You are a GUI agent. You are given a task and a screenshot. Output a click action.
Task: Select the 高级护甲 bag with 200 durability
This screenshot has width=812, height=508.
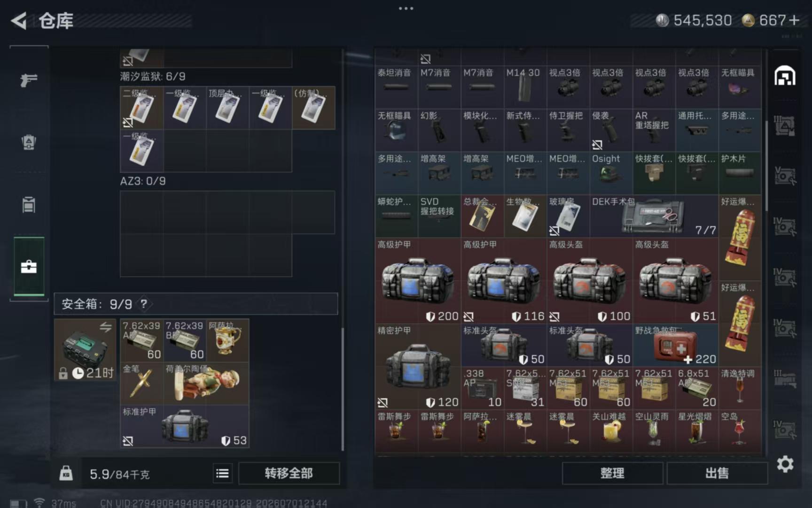pyautogui.click(x=418, y=281)
